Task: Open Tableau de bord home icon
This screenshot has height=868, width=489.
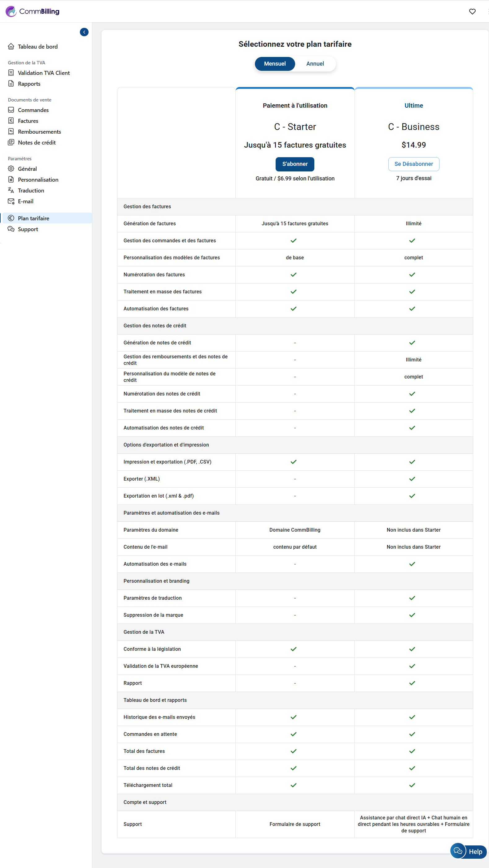Action: (x=11, y=46)
